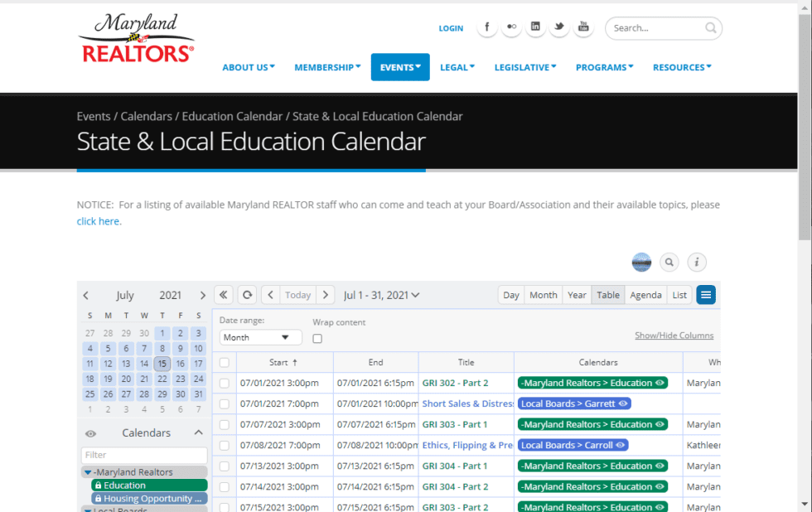This screenshot has width=812, height=512.
Task: Collapse the Maryland Realtors calendar tree
Action: click(88, 471)
